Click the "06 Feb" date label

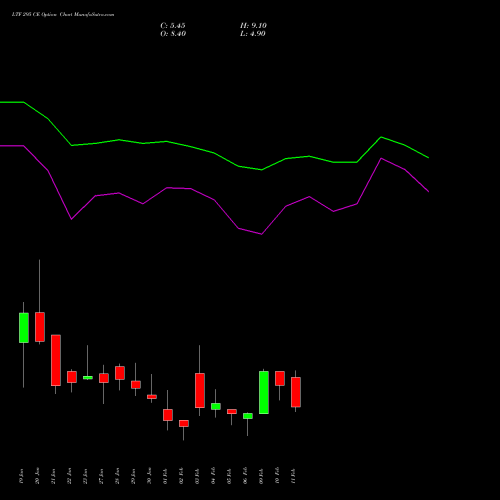click(245, 476)
